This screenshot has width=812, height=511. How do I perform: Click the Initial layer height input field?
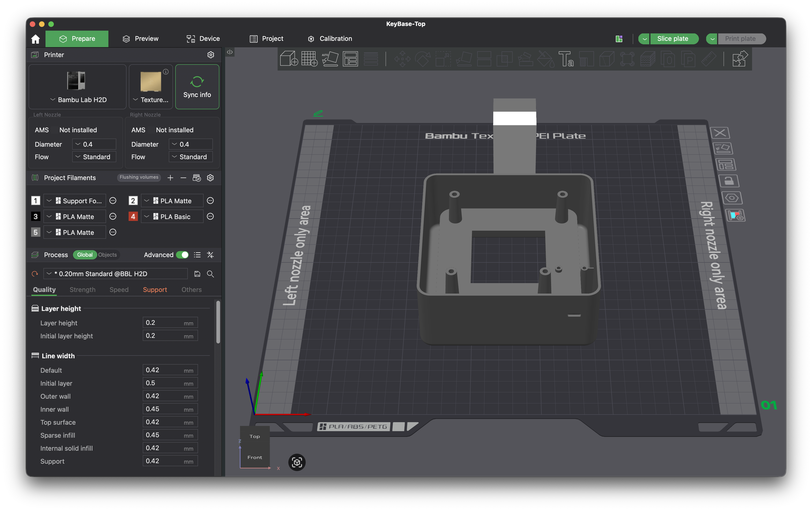click(170, 336)
